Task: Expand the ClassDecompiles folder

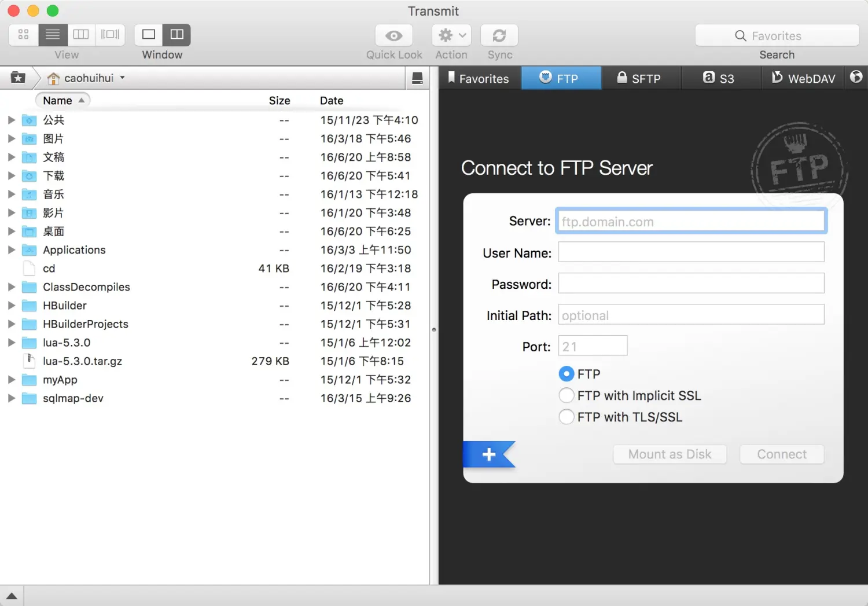Action: point(11,287)
